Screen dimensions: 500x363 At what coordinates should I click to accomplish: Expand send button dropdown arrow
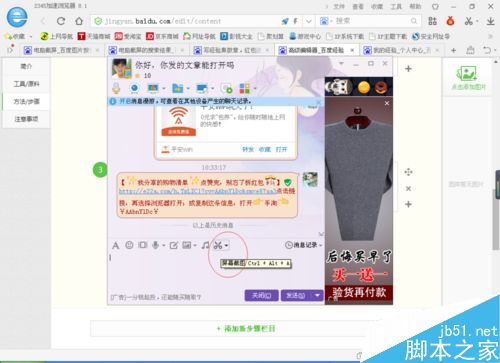(x=317, y=295)
